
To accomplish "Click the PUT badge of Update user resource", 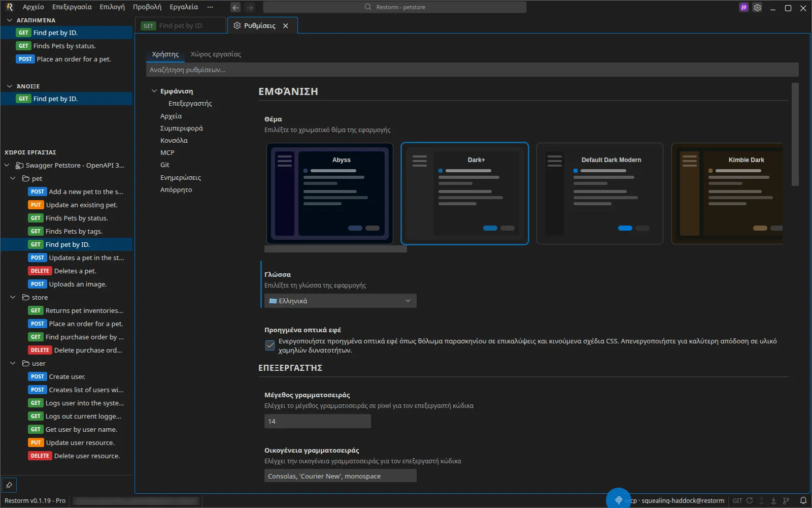I will (36, 442).
